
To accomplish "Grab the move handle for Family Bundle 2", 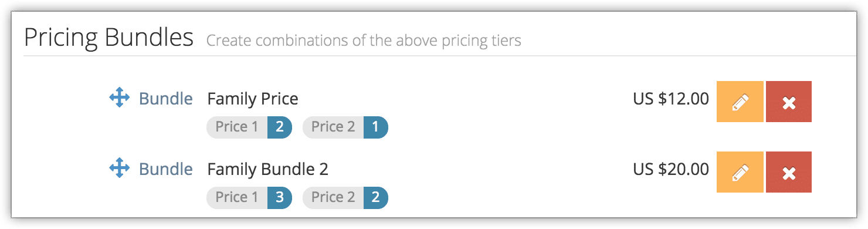I will click(119, 169).
